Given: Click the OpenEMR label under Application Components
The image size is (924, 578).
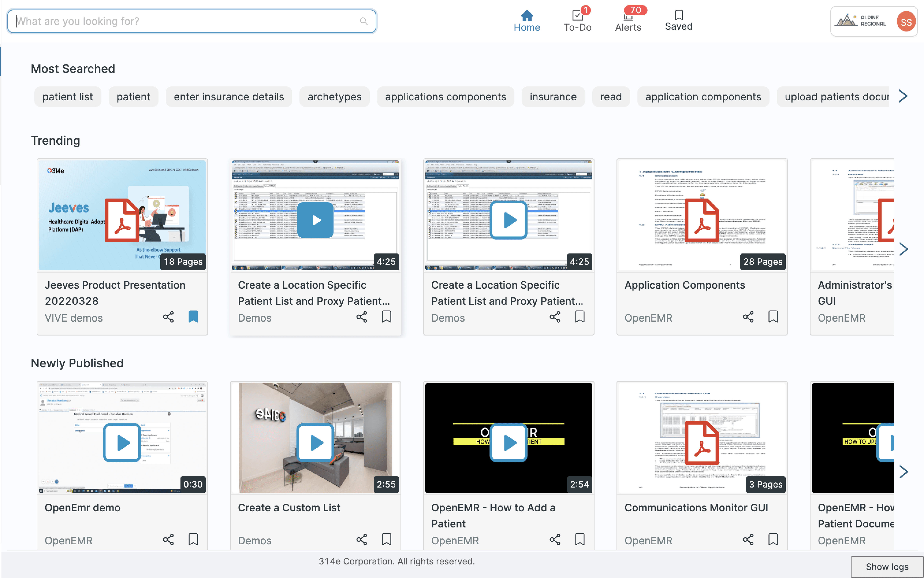Looking at the screenshot, I should [648, 318].
